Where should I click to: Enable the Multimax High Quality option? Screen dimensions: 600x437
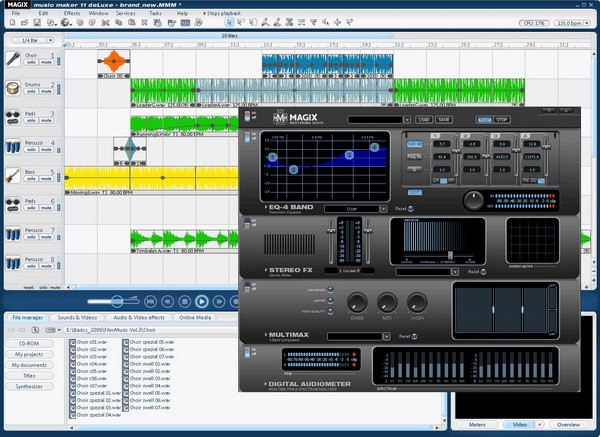pos(330,311)
